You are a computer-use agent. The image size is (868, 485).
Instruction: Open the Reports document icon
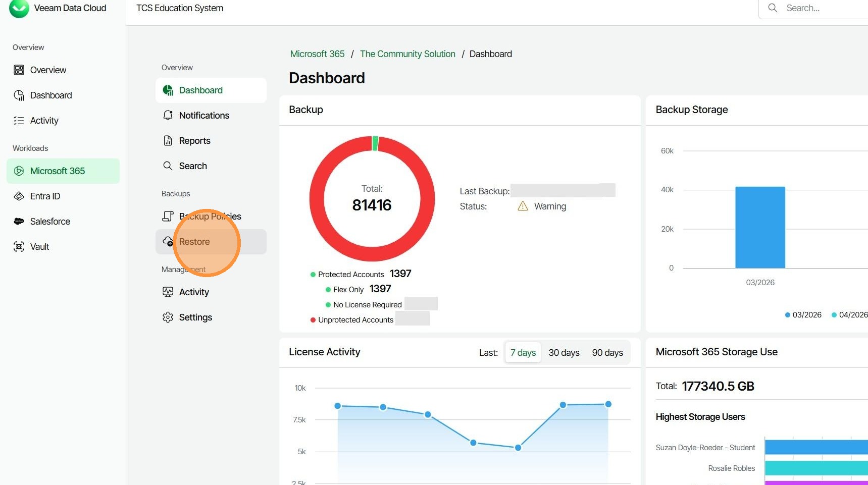[x=168, y=141]
